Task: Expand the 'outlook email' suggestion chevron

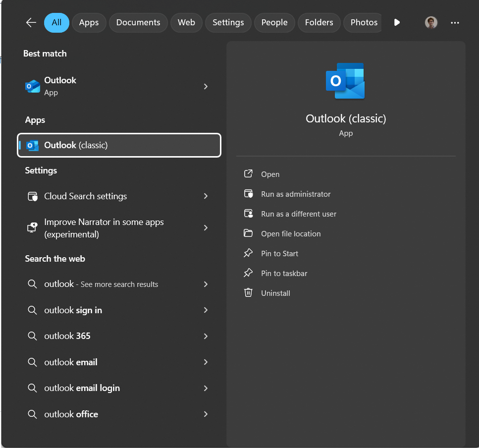Action: click(x=206, y=362)
